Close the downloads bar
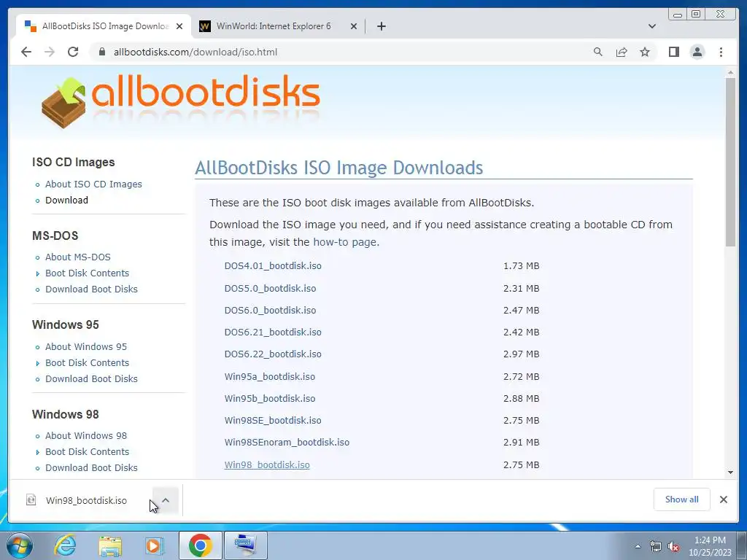This screenshot has width=747, height=560. [x=723, y=499]
